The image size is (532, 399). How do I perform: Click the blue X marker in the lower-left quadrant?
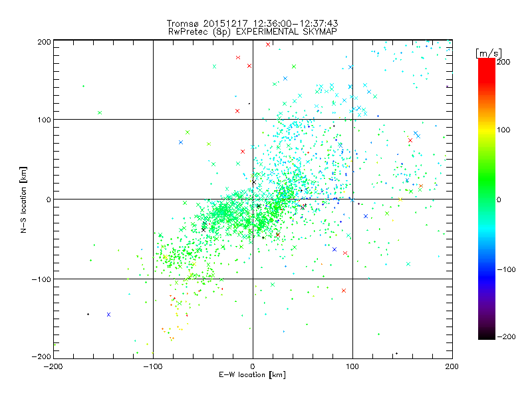pyautogui.click(x=108, y=315)
